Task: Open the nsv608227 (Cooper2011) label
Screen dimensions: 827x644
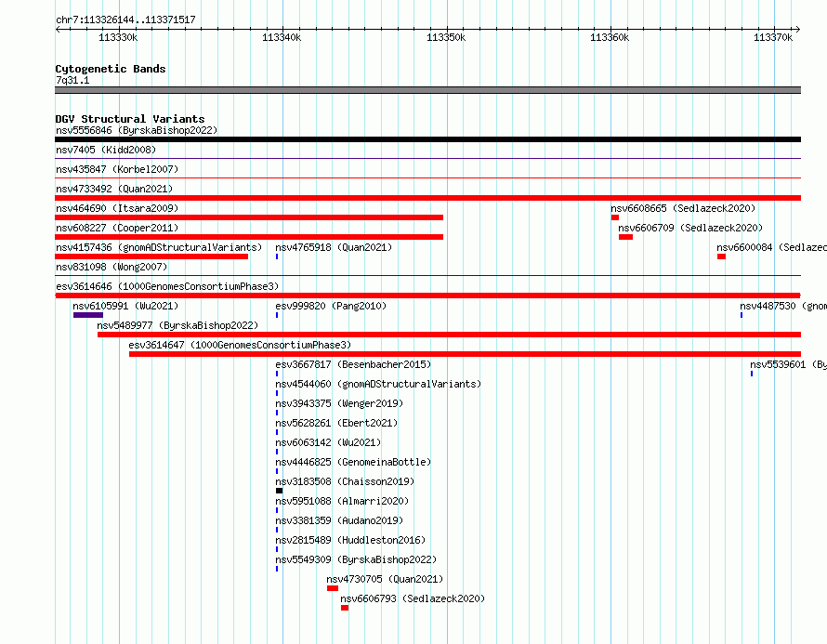Action: click(117, 228)
